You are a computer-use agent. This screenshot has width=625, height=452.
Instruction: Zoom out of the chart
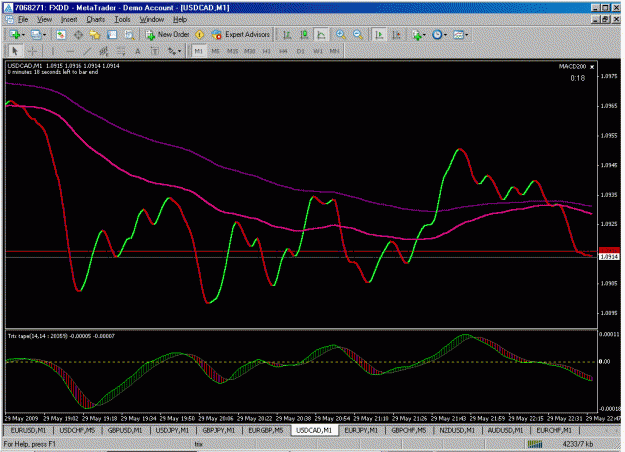(358, 35)
